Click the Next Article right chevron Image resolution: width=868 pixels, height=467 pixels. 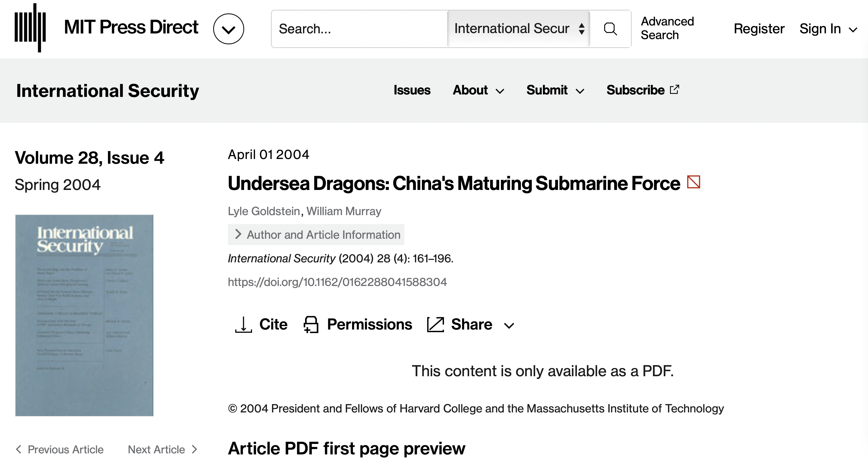pos(194,449)
